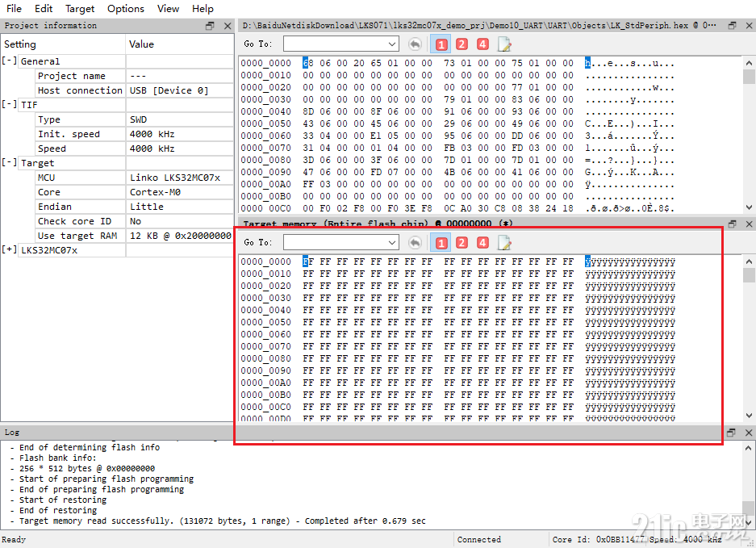The width and height of the screenshot is (756, 548).
Task: Undock the hex file window
Action: pos(732,26)
